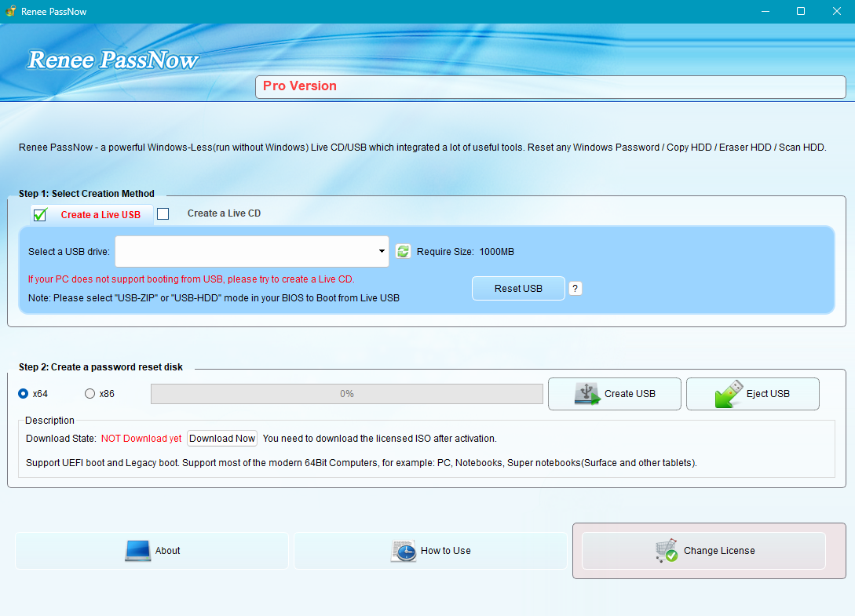This screenshot has width=855, height=616.
Task: Click the UEFI boot support description text
Action: point(361,463)
